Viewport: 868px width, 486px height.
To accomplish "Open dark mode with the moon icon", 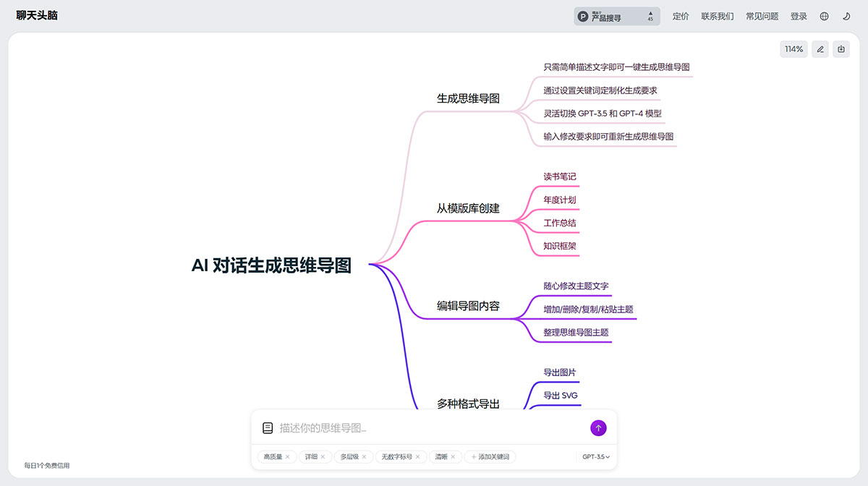I will click(x=846, y=15).
